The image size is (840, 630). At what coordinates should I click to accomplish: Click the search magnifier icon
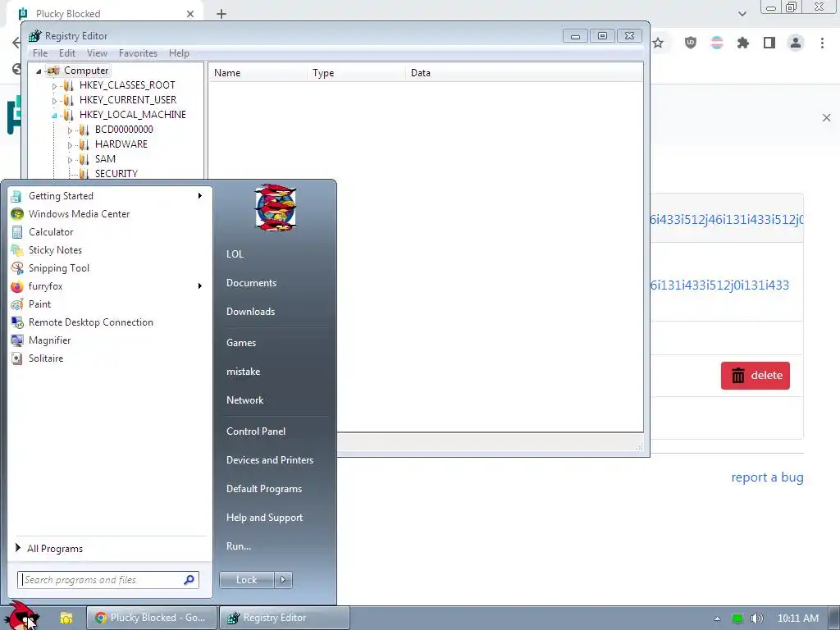[x=189, y=580]
